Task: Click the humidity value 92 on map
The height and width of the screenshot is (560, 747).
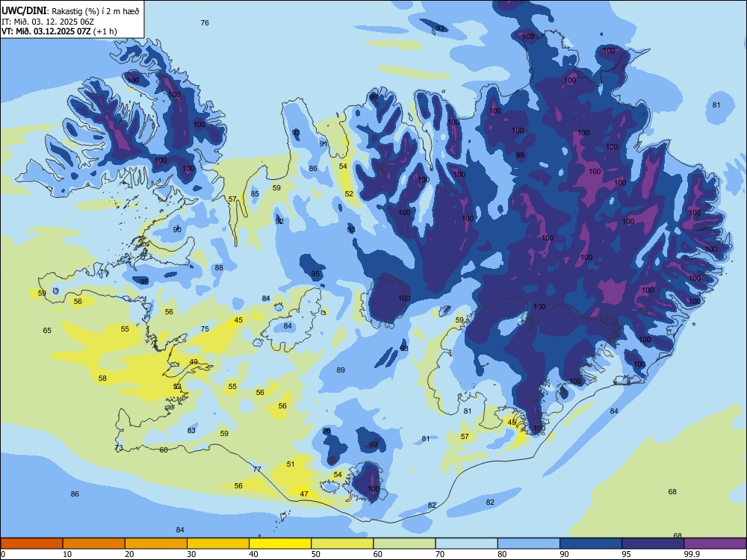Action: tap(279, 222)
